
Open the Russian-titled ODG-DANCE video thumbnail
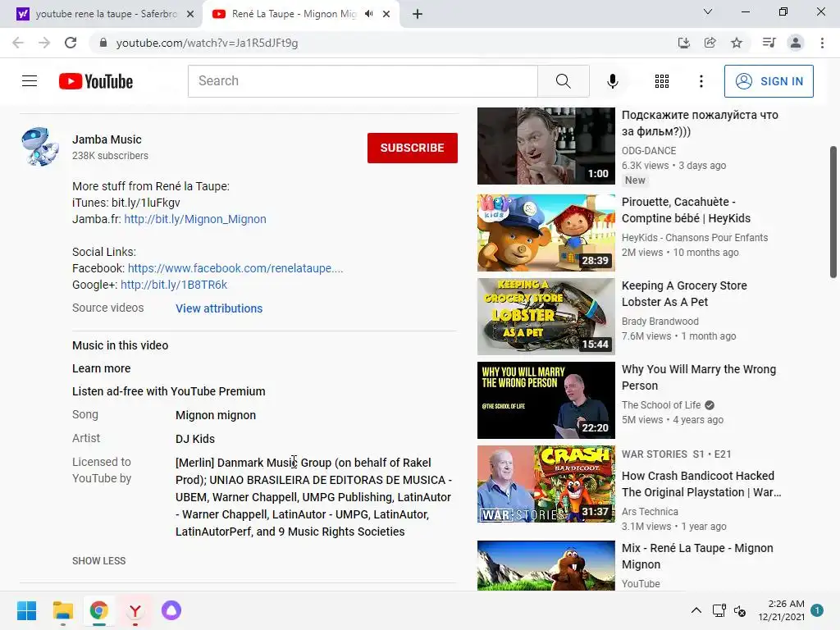[546, 146]
